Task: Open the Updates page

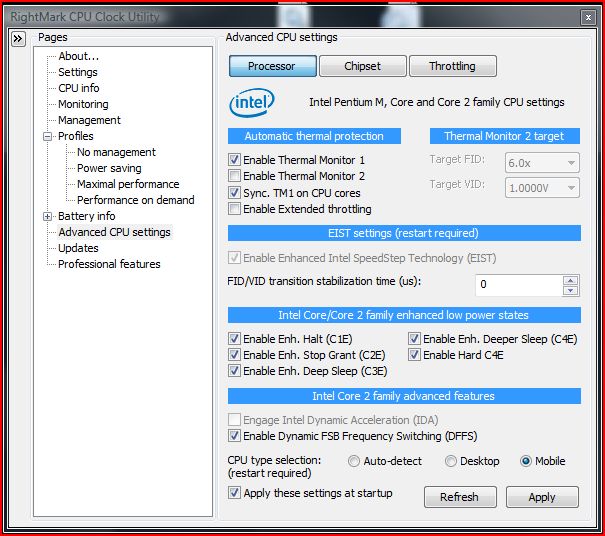Action: click(x=78, y=248)
